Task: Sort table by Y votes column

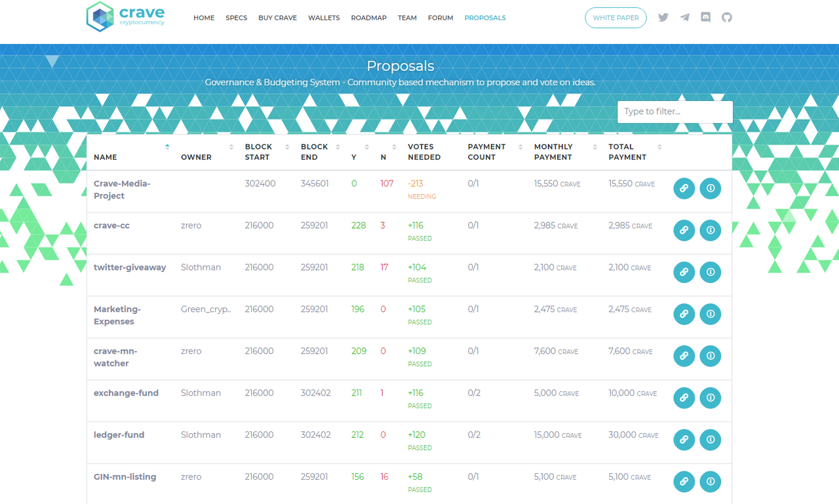Action: pyautogui.click(x=360, y=152)
